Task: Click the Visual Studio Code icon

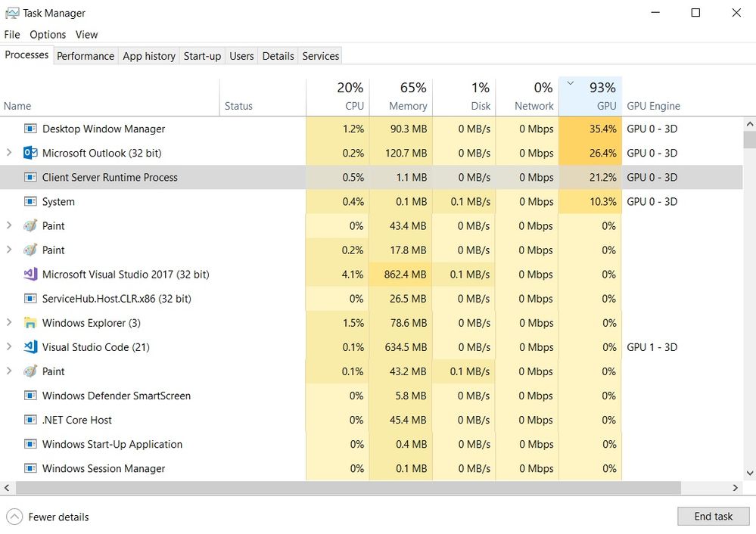Action: pos(30,347)
